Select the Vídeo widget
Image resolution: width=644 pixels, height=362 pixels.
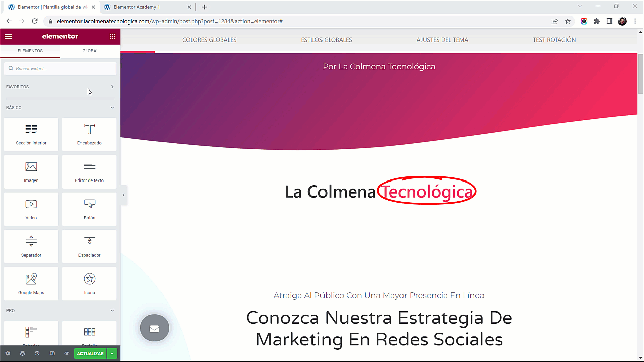click(x=31, y=209)
